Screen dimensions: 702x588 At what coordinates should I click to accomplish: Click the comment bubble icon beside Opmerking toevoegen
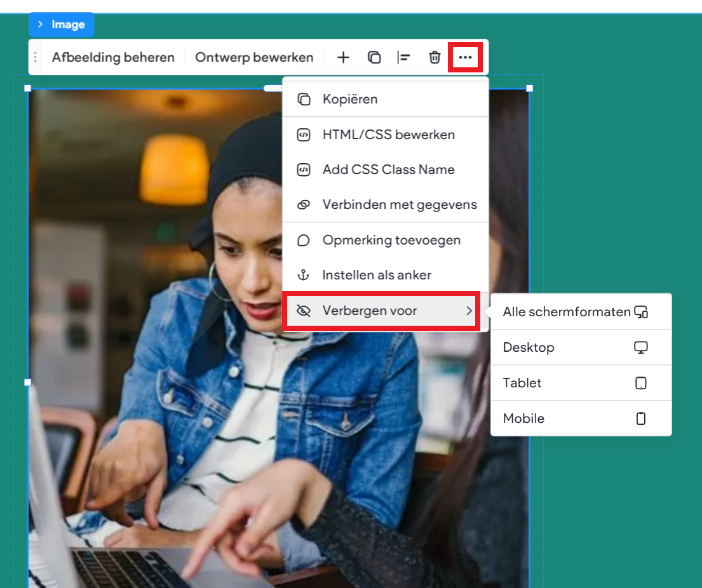pyautogui.click(x=304, y=240)
